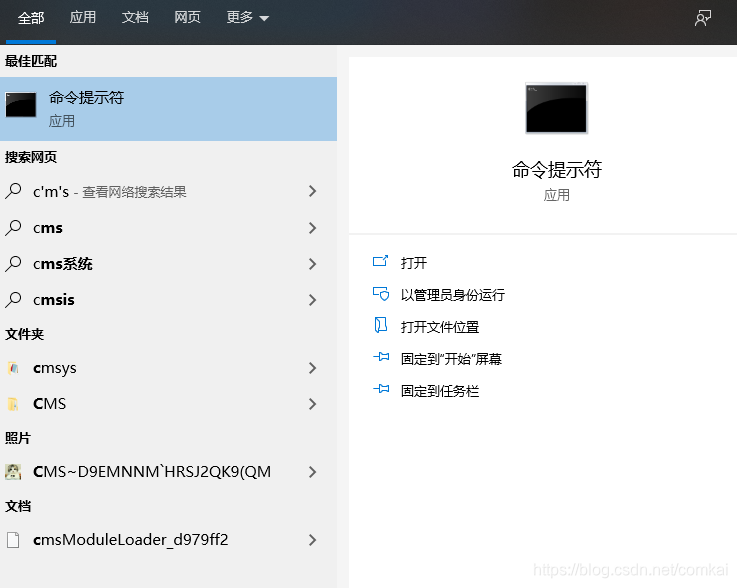The height and width of the screenshot is (588, 737).
Task: Open the CMS~D9EMNNM photo result
Action: click(168, 472)
